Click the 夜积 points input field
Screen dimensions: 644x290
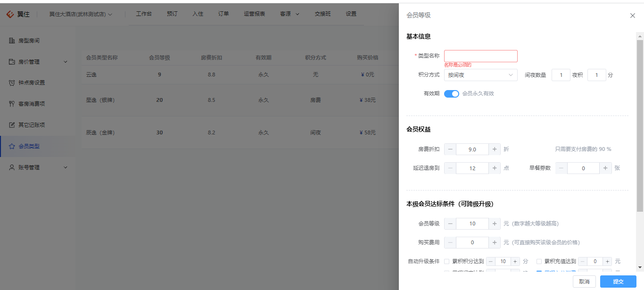[597, 75]
